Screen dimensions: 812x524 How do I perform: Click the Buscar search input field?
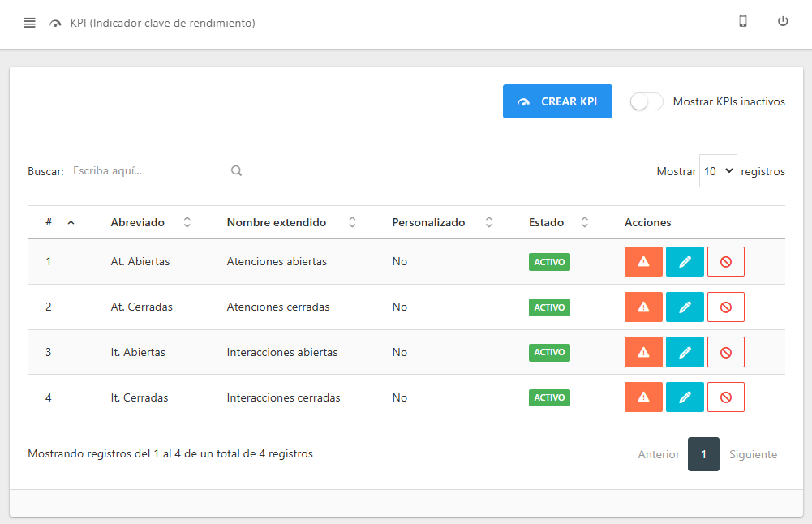(146, 170)
